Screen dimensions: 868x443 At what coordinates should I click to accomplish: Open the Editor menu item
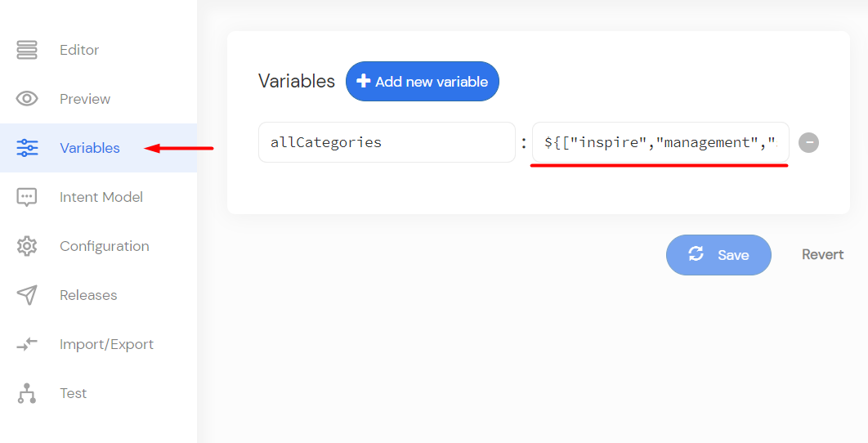point(79,50)
